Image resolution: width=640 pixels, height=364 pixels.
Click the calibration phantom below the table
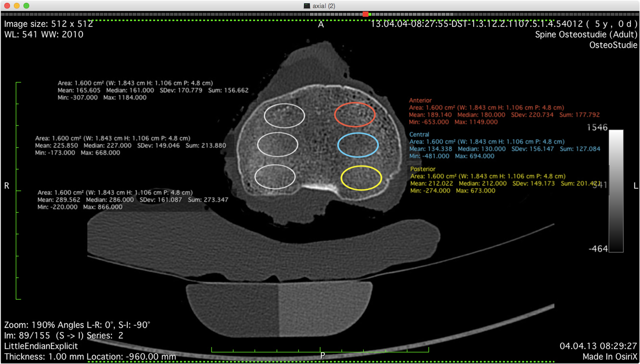[x=279, y=310]
